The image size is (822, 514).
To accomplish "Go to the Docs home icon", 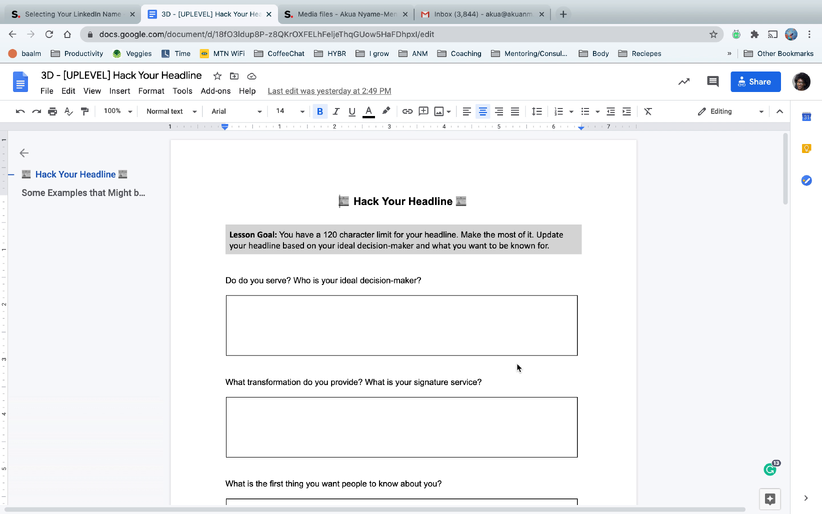I will coord(20,82).
